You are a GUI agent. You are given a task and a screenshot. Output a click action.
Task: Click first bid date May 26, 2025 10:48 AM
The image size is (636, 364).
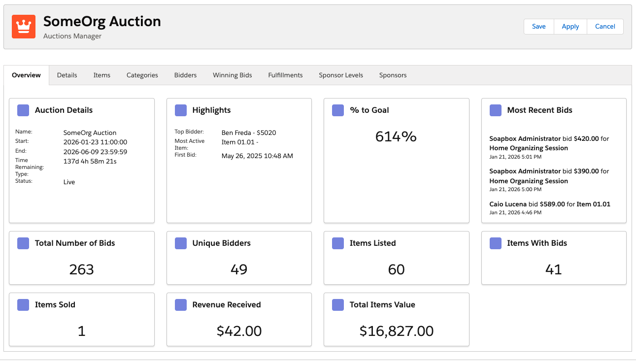point(257,156)
